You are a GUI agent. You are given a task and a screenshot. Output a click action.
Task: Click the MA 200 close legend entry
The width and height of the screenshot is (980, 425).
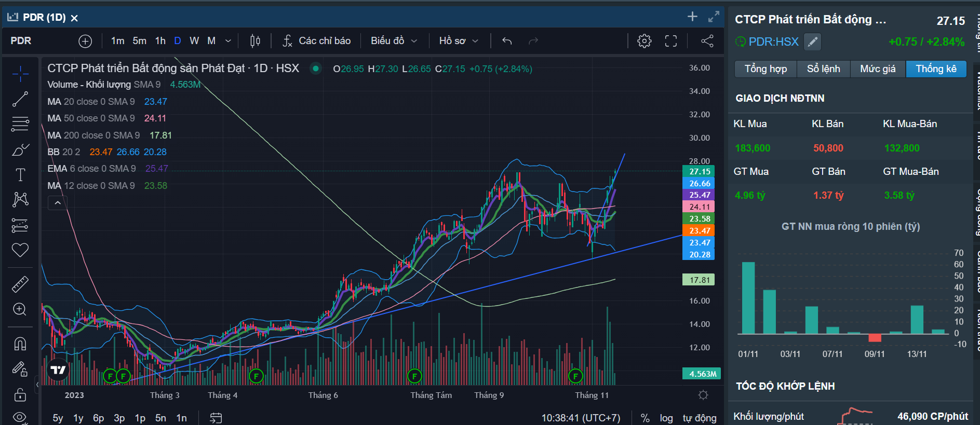pyautogui.click(x=110, y=135)
